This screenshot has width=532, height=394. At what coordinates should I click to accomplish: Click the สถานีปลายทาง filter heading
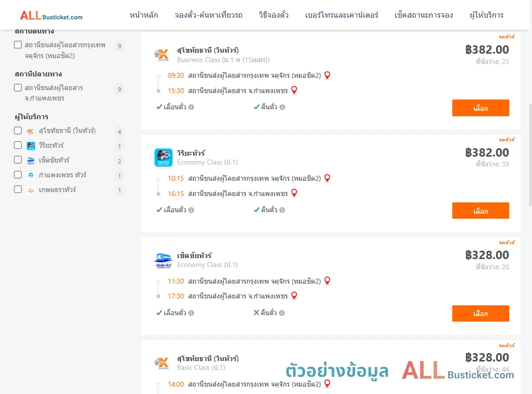(38, 74)
